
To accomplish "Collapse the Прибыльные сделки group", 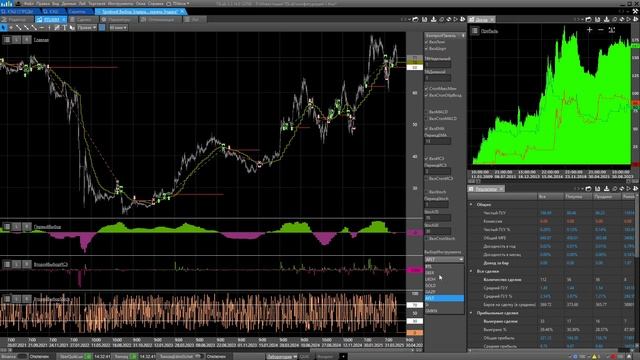I will [471, 313].
